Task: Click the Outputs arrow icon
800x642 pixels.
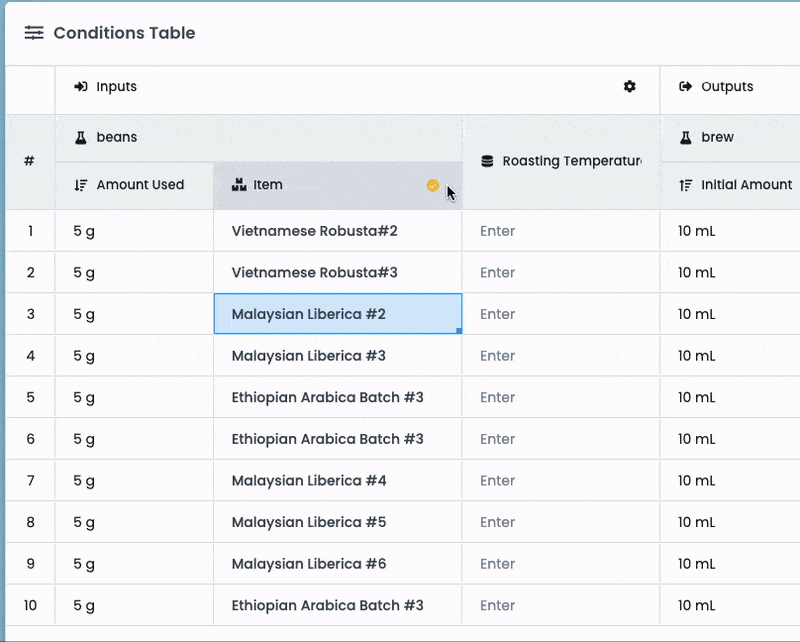Action: pos(685,87)
